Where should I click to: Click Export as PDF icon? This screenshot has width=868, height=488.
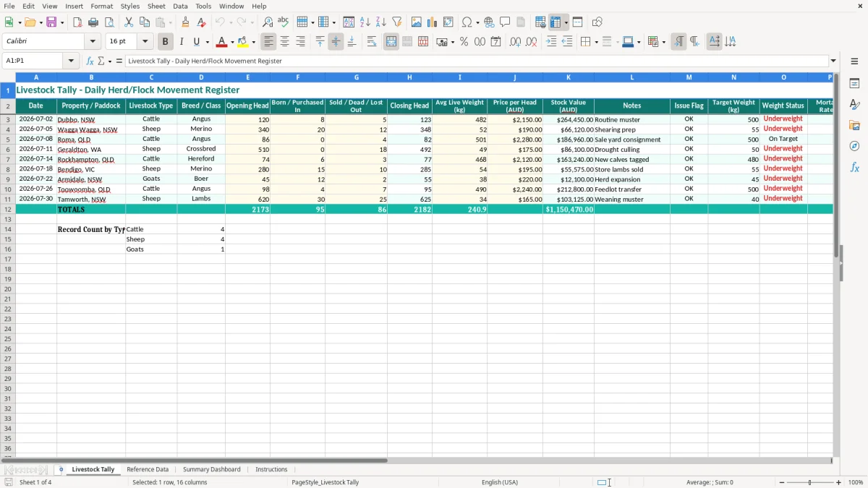click(77, 22)
